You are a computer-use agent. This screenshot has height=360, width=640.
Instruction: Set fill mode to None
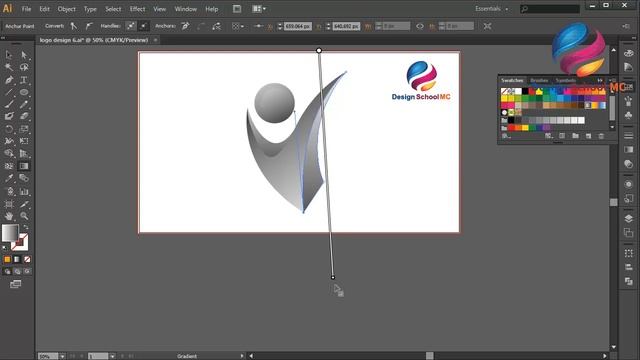[27, 259]
